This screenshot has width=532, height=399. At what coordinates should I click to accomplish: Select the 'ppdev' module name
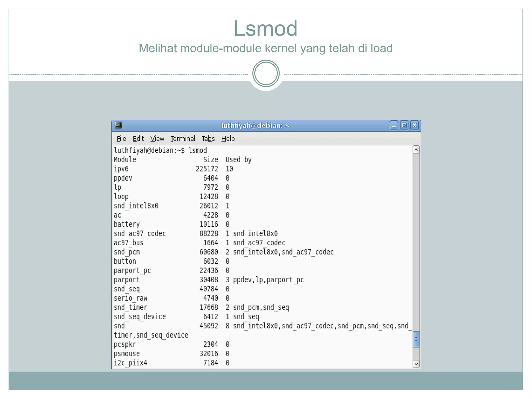click(123, 178)
